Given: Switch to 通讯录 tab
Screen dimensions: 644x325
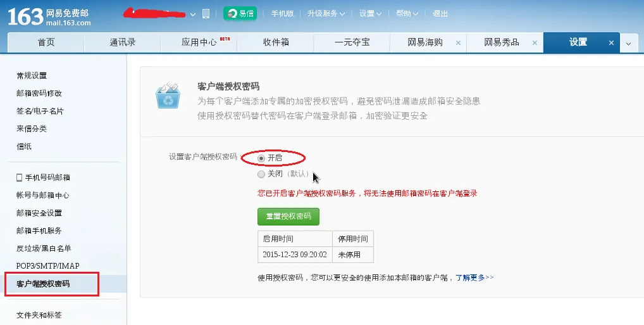Looking at the screenshot, I should click(x=122, y=42).
